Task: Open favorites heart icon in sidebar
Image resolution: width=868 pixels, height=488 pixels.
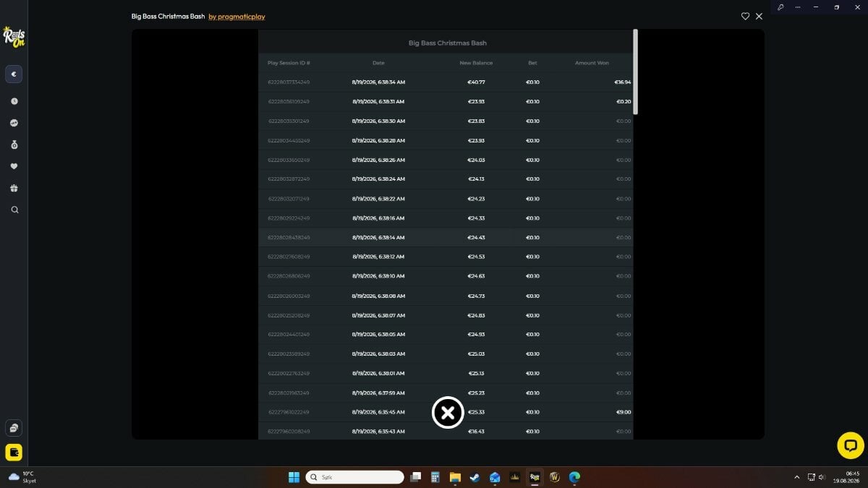Action: coord(14,166)
